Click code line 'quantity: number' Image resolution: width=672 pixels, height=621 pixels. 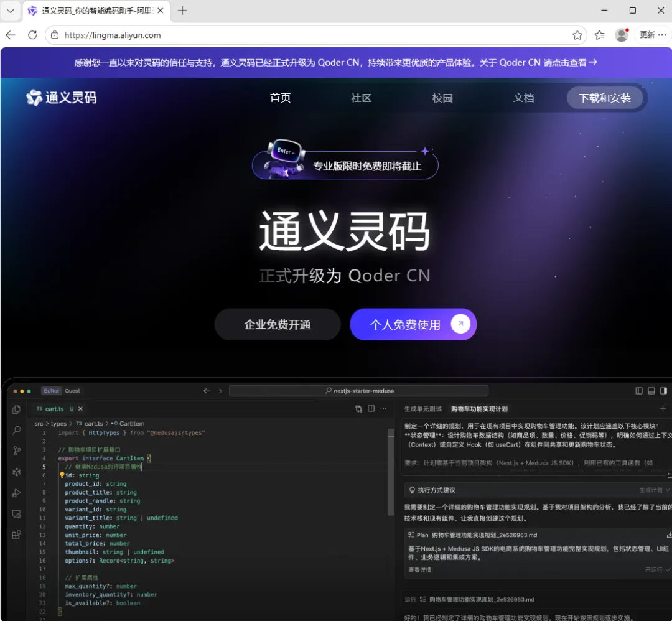(92, 526)
